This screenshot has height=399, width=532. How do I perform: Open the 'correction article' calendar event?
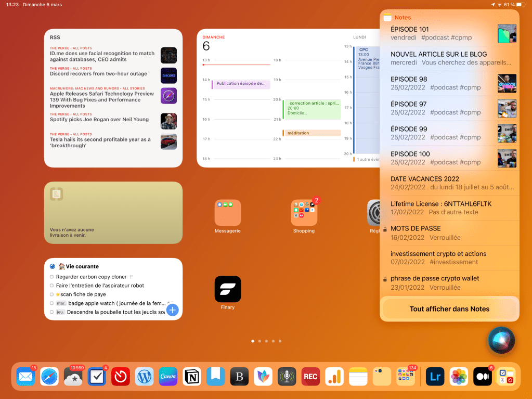pos(313,109)
